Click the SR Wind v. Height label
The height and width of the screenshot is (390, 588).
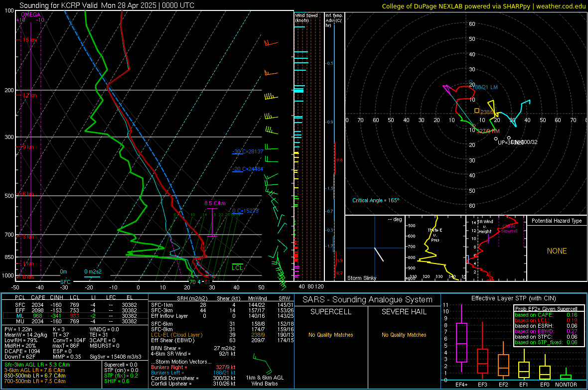[x=485, y=227]
